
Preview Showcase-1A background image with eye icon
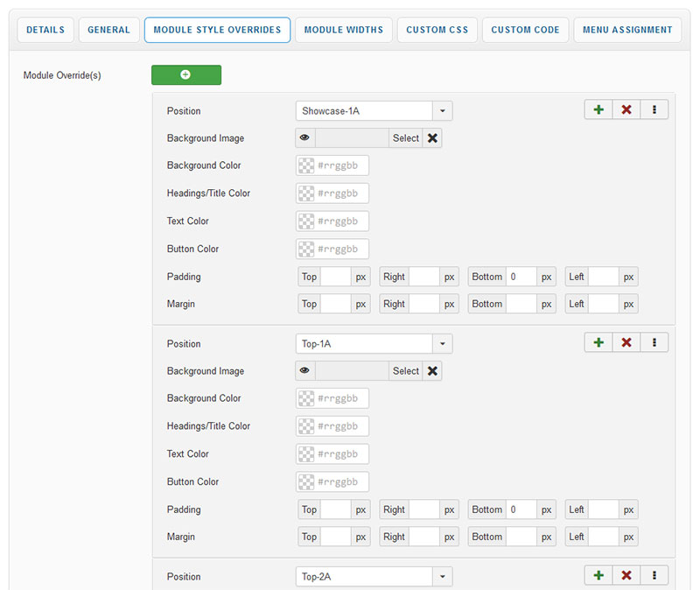pyautogui.click(x=305, y=138)
